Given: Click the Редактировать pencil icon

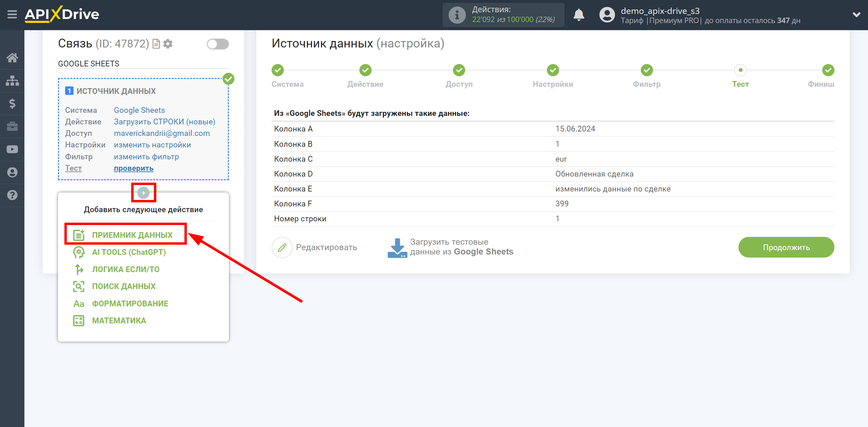Looking at the screenshot, I should click(x=282, y=247).
